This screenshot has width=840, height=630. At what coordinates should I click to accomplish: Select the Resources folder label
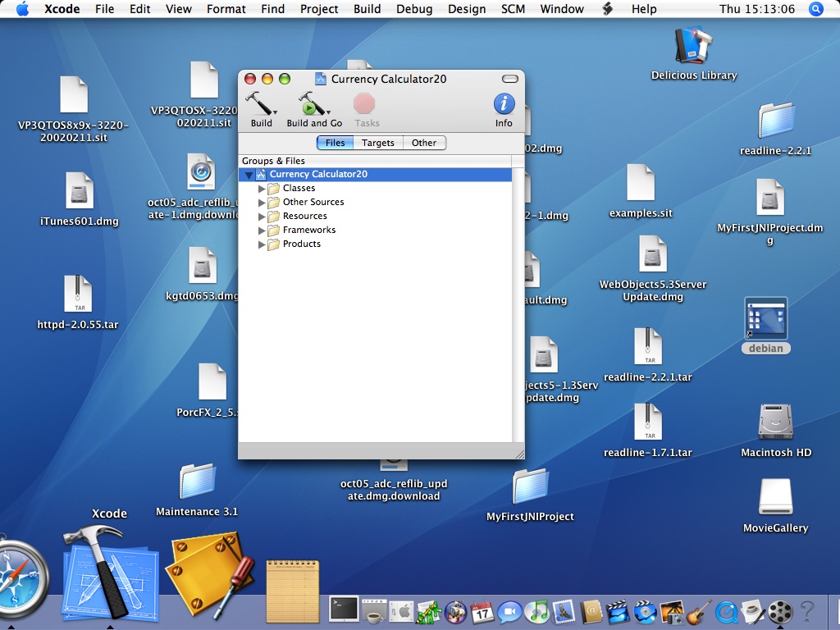point(305,216)
